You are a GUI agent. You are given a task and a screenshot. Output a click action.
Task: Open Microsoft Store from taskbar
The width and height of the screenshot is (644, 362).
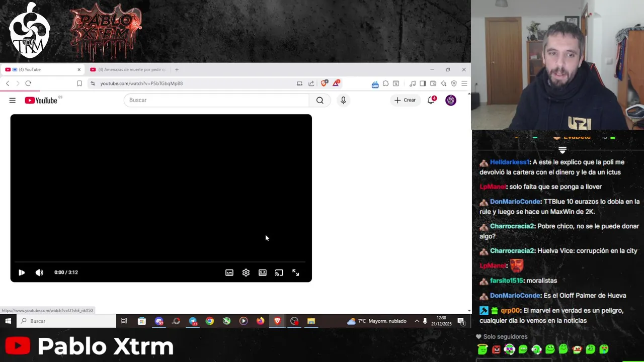point(142,321)
